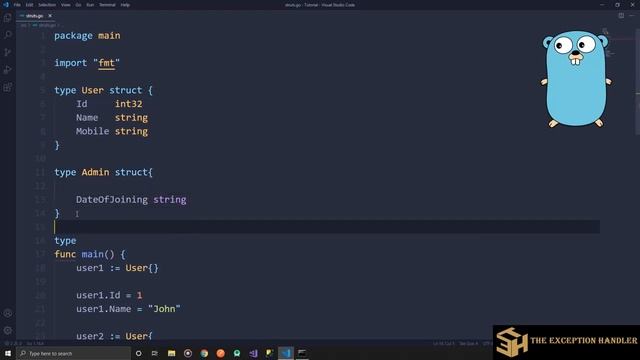Click the 'Name string' field line
The image size is (640, 360).
112,118
